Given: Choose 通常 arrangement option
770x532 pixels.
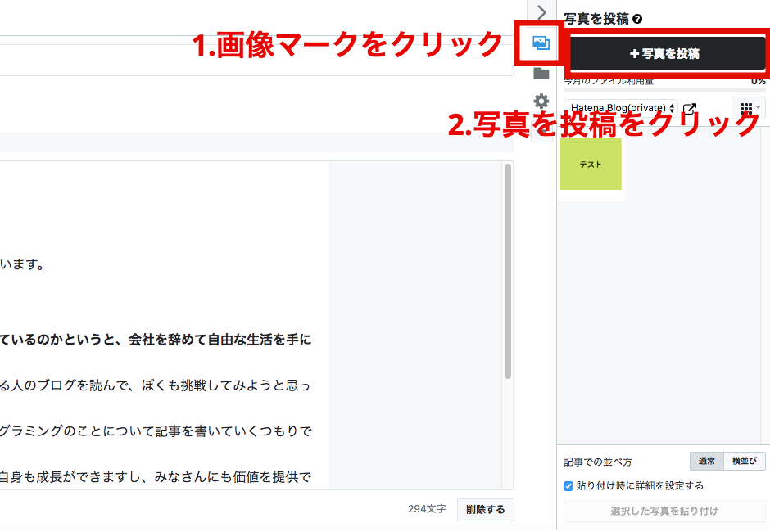Looking at the screenshot, I should click(707, 461).
